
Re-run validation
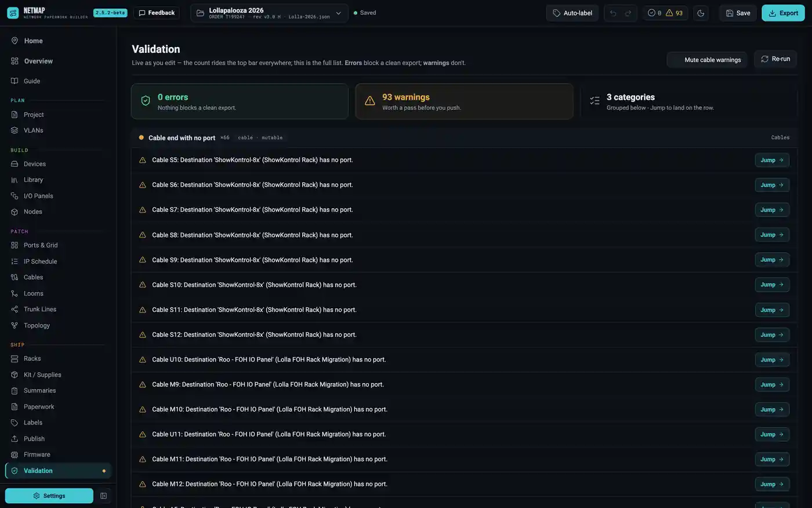point(775,59)
